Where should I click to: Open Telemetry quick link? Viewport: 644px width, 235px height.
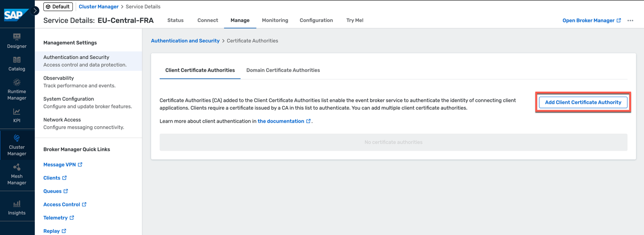click(x=55, y=218)
